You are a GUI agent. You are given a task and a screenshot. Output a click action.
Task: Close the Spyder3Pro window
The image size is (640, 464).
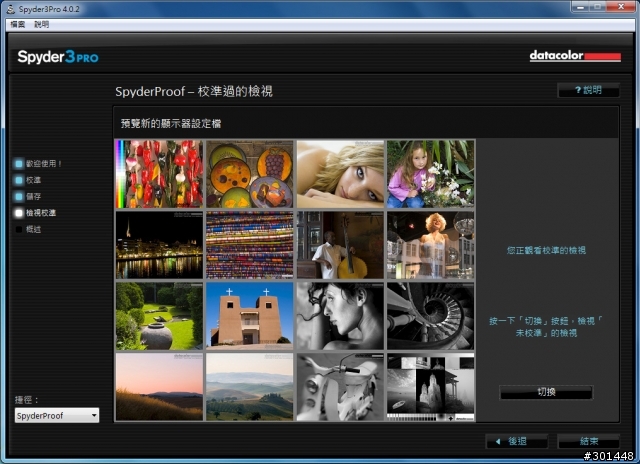click(620, 7)
